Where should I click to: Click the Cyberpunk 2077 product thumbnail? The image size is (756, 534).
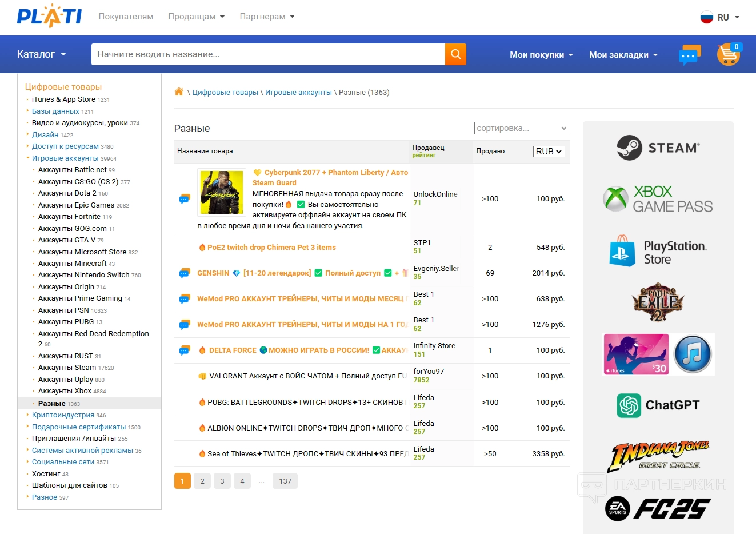click(222, 192)
